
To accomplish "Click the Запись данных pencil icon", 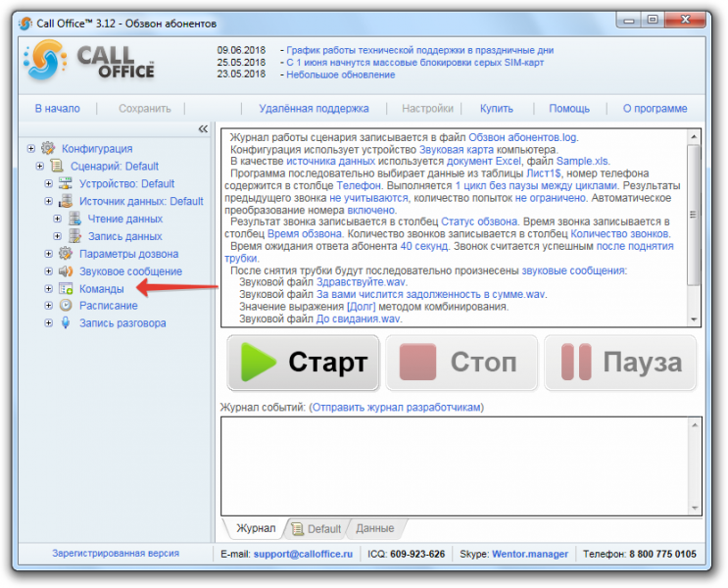I will 74,236.
